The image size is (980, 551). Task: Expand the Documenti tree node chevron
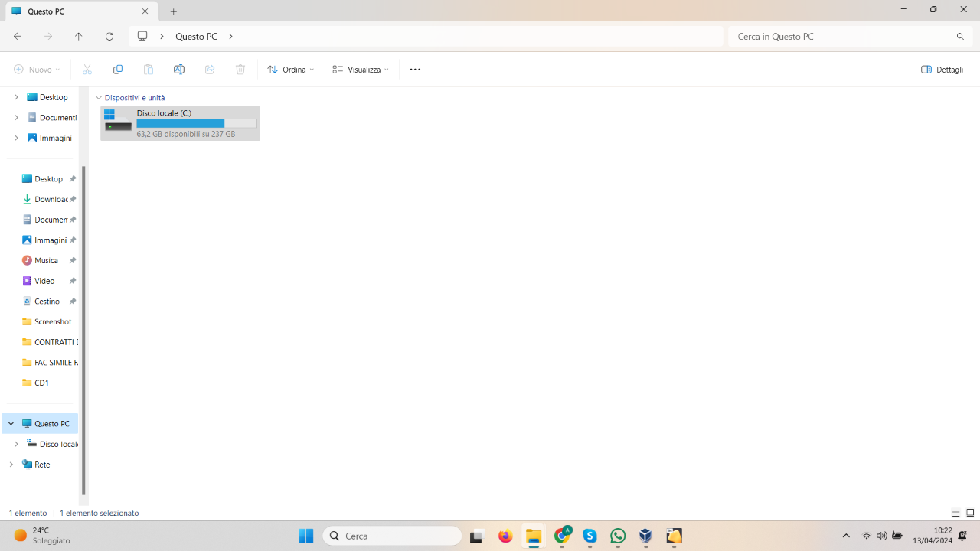pyautogui.click(x=16, y=118)
